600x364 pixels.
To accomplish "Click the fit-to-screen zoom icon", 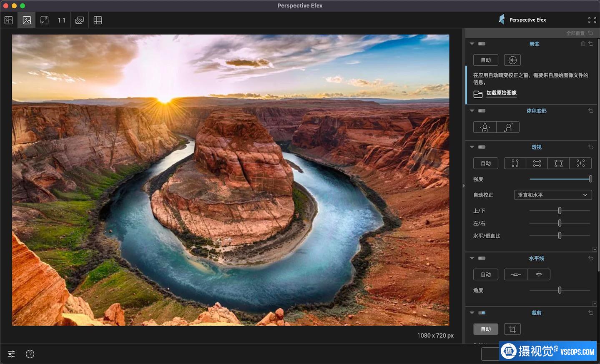I will point(44,20).
